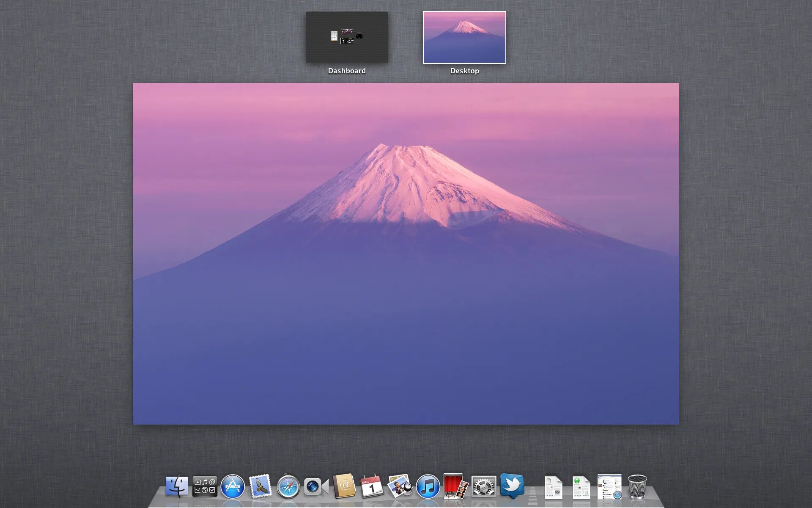
Task: Open FaceTime camera icon in dock
Action: point(316,486)
